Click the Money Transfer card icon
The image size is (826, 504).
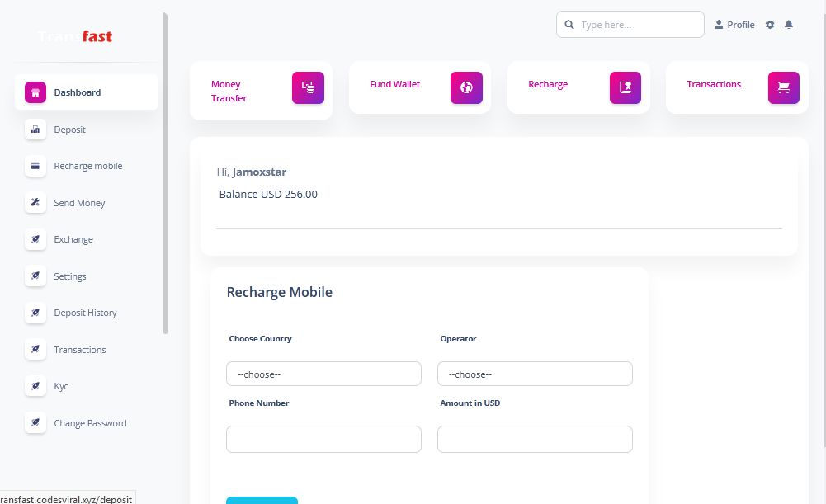[x=308, y=88]
